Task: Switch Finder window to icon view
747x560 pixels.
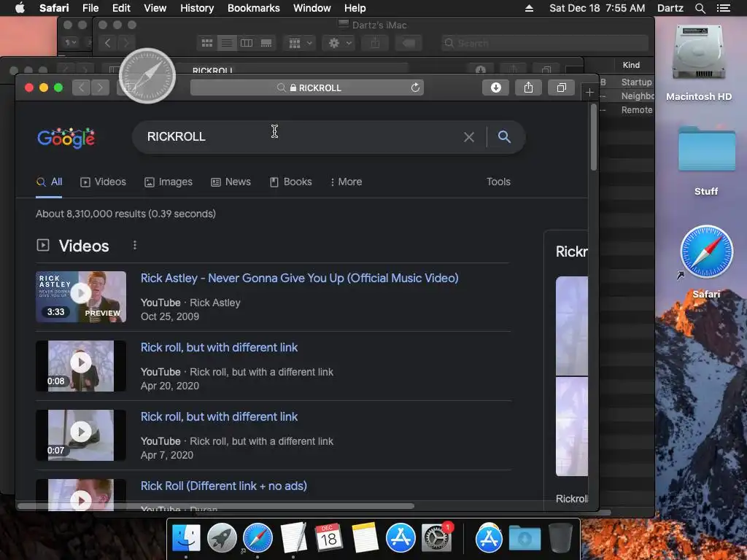Action: click(x=206, y=43)
